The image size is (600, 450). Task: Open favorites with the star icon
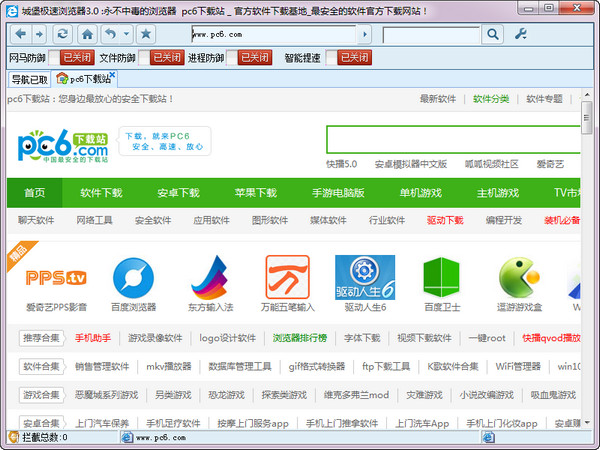tap(146, 34)
